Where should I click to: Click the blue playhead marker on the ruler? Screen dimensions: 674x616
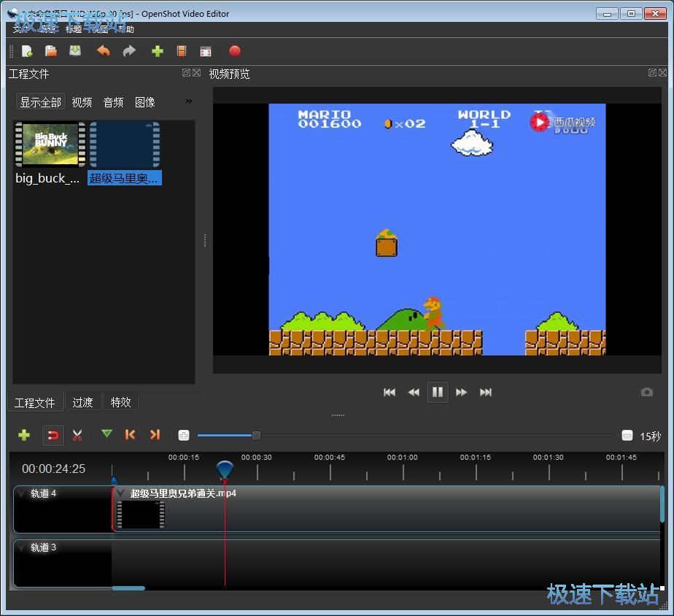225,469
